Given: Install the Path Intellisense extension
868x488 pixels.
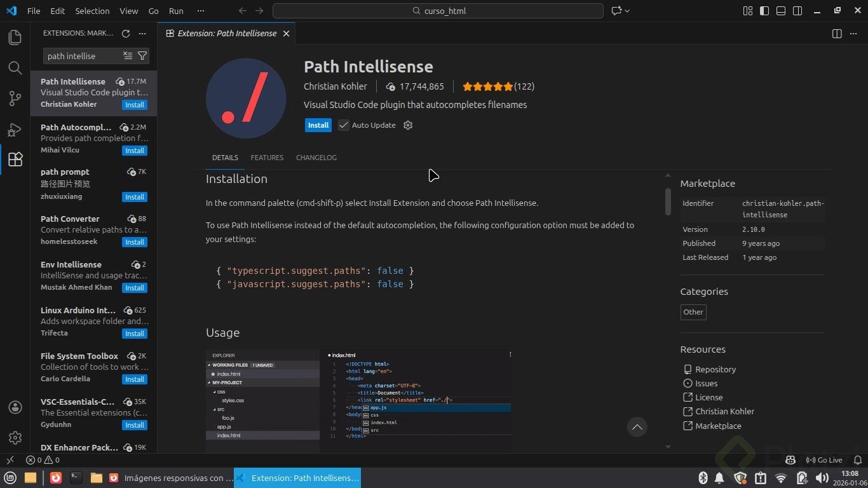Looking at the screenshot, I should (x=318, y=125).
